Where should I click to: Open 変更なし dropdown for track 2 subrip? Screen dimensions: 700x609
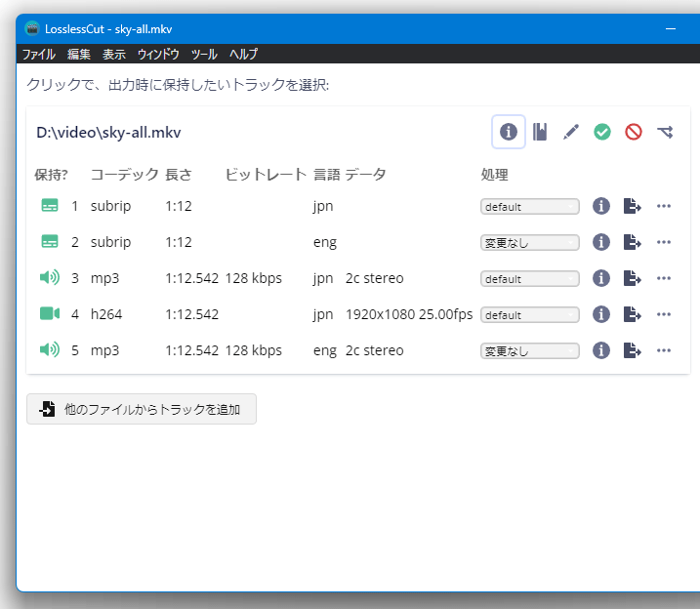530,243
